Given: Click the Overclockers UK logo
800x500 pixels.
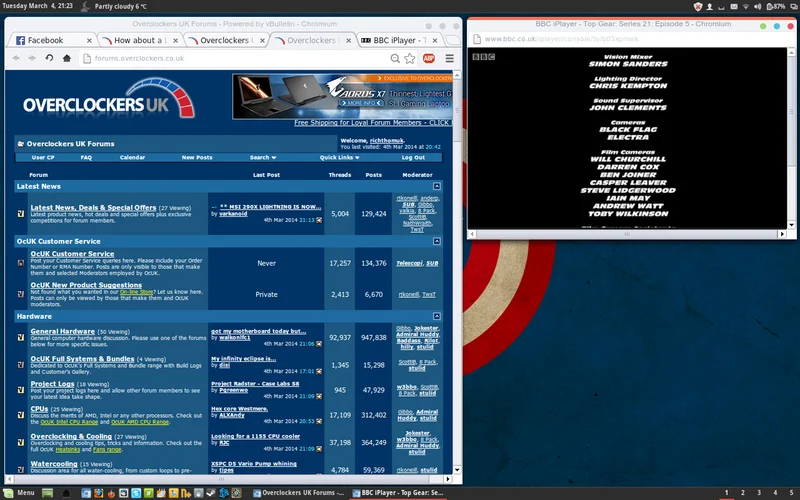Looking at the screenshot, I should (x=109, y=98).
